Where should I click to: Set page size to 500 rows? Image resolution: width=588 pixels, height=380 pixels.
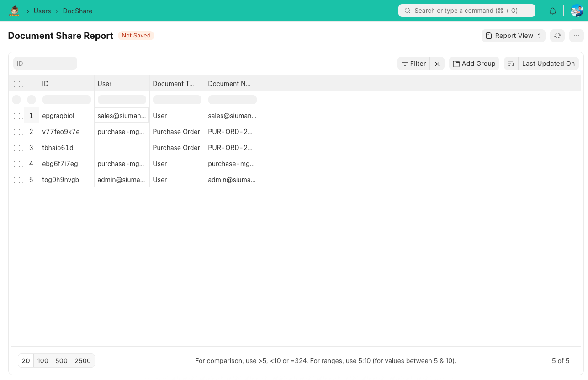61,361
